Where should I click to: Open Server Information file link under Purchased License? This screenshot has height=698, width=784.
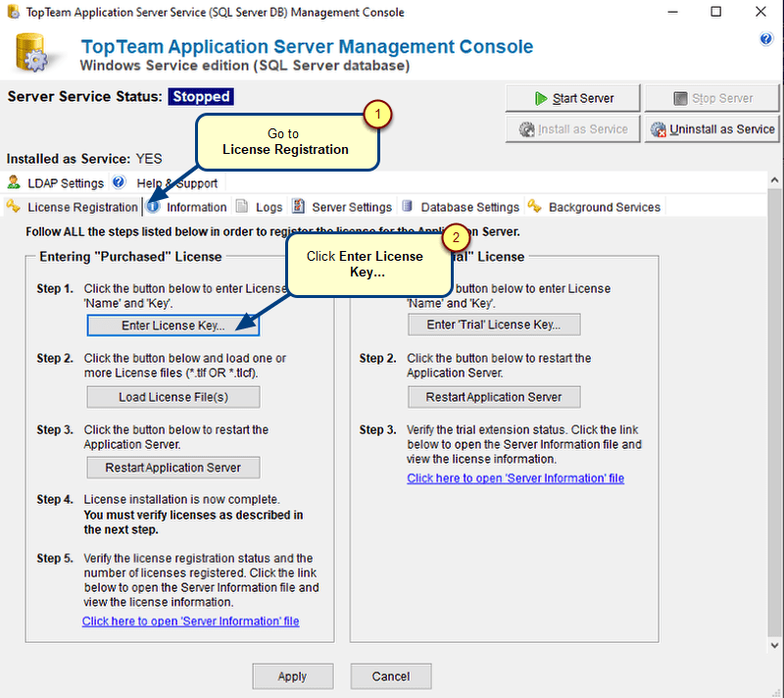(190, 621)
